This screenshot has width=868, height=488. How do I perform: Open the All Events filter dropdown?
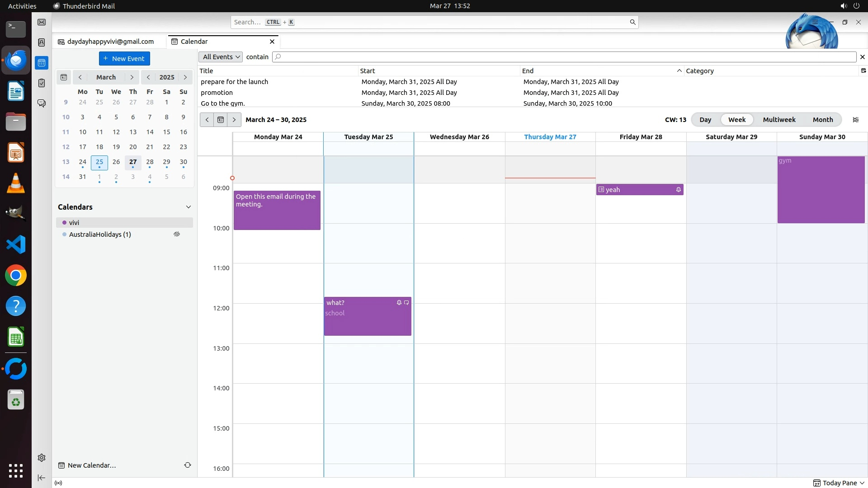[221, 57]
